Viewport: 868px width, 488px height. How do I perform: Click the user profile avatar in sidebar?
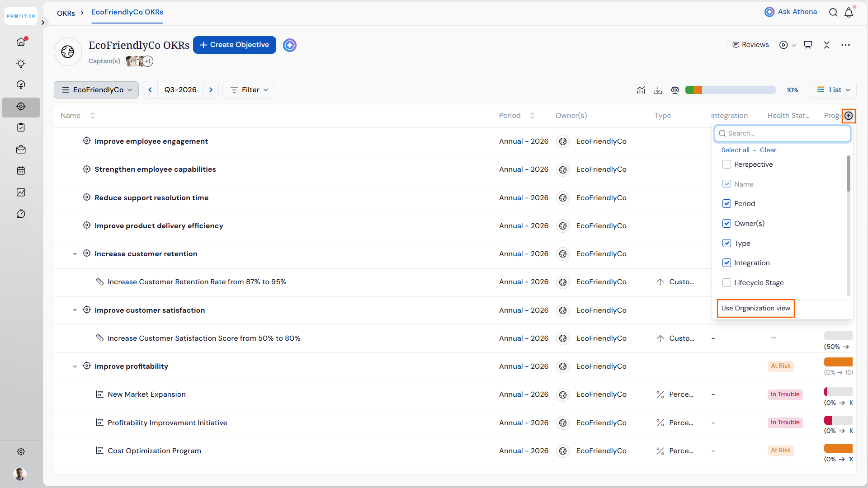point(20,474)
